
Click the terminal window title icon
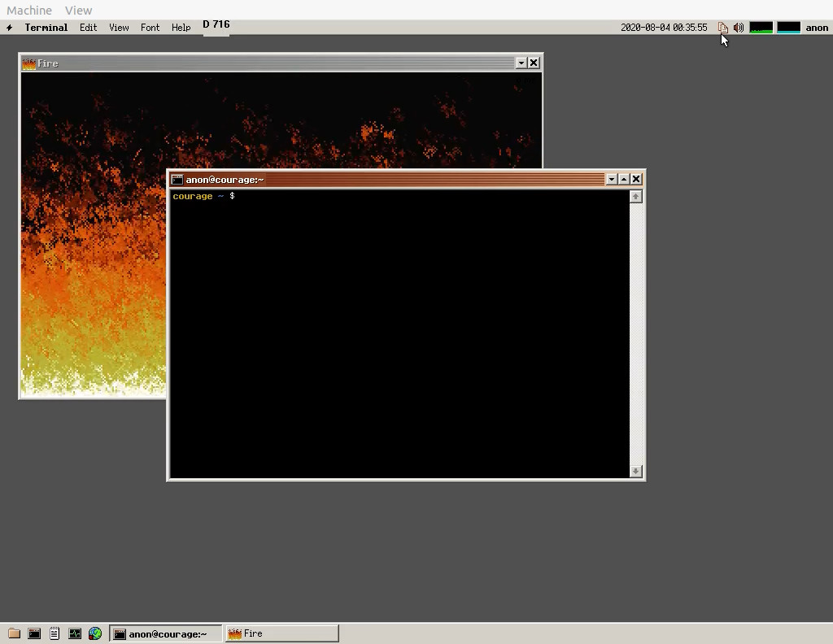point(177,180)
